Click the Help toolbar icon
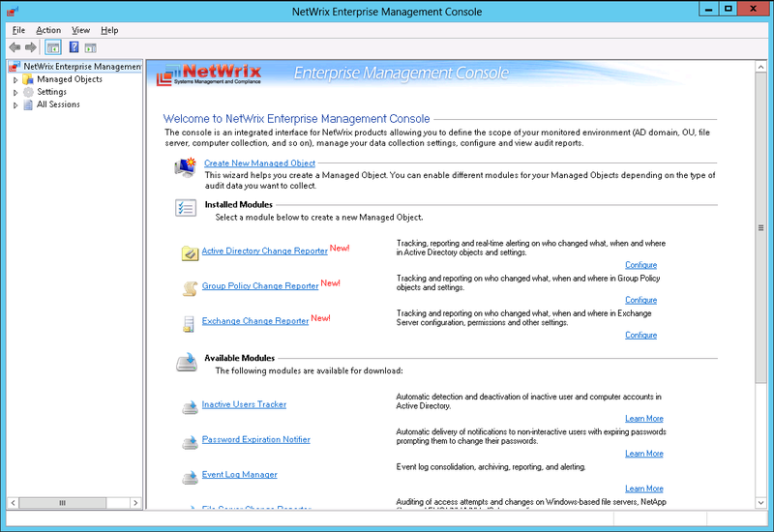 tap(74, 47)
